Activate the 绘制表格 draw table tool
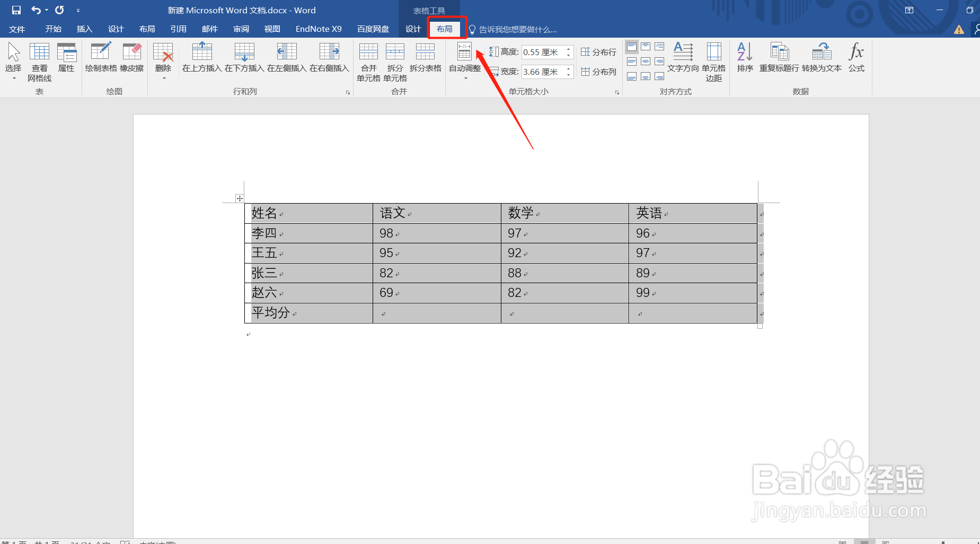980x544 pixels. pyautogui.click(x=101, y=58)
